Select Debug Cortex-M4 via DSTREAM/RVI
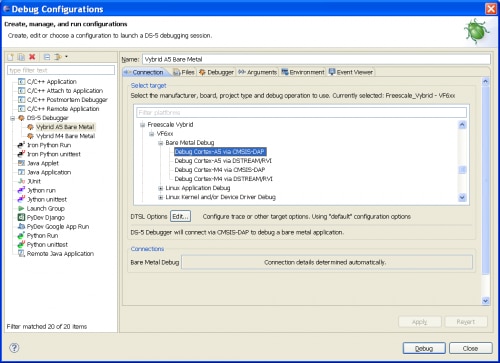This screenshot has height=363, width=500. tap(223, 179)
